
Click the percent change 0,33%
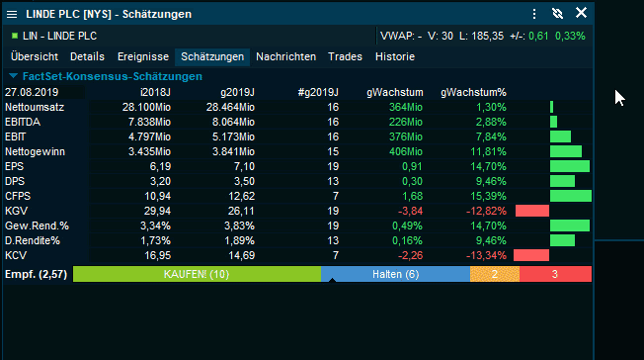click(x=570, y=37)
